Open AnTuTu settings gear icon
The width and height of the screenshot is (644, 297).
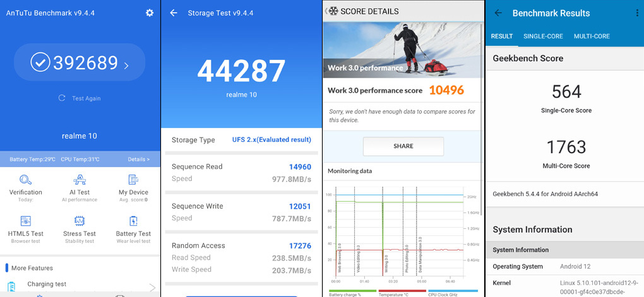click(150, 13)
